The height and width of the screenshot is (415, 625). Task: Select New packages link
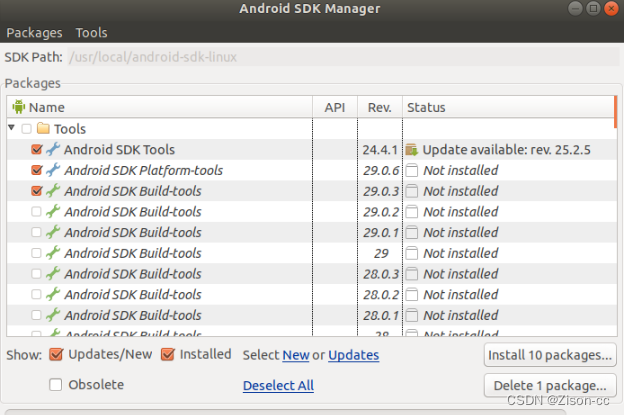[x=296, y=355]
